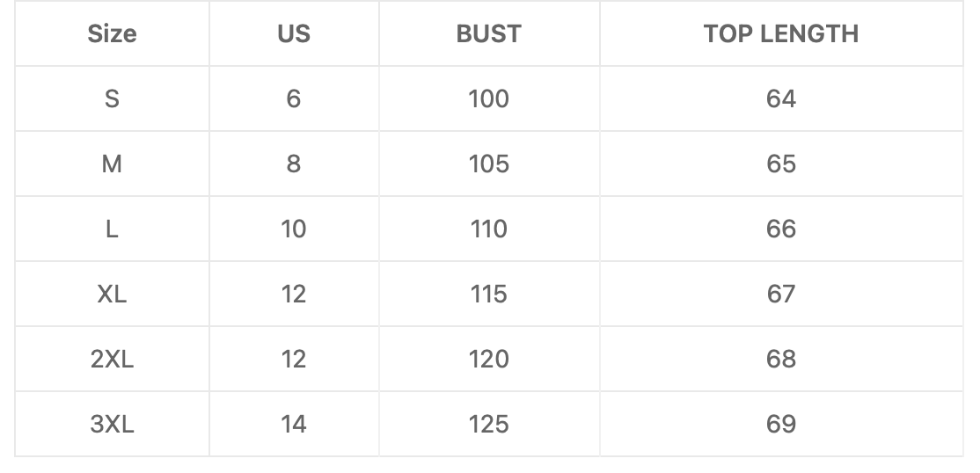Click the M size cell
This screenshot has height=473, width=980.
coord(112,164)
